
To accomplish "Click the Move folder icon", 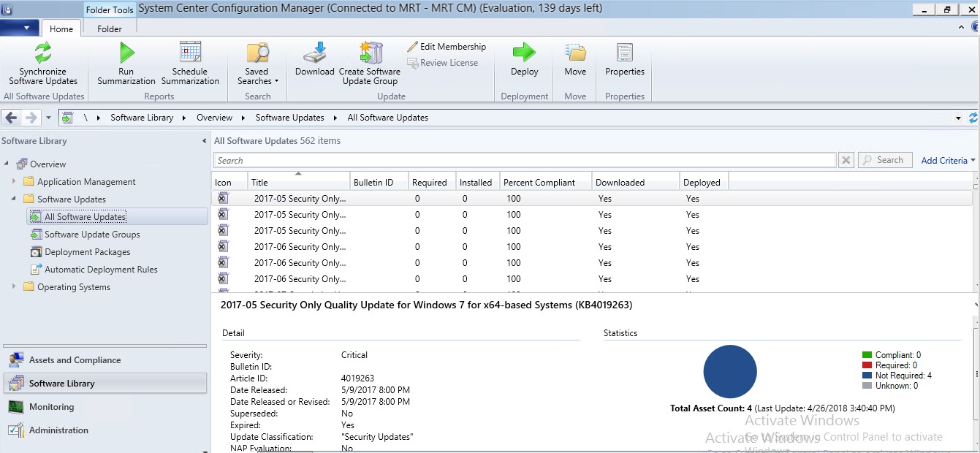I will pyautogui.click(x=575, y=53).
